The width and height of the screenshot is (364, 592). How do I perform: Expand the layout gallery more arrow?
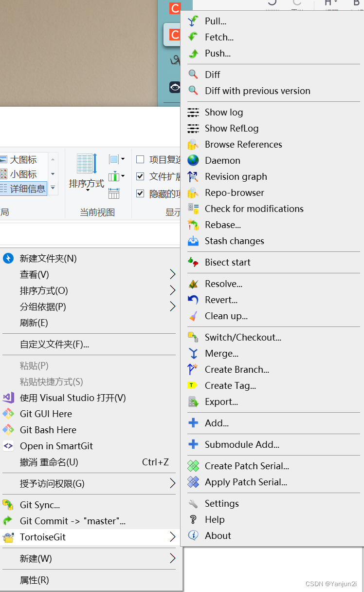(x=53, y=188)
